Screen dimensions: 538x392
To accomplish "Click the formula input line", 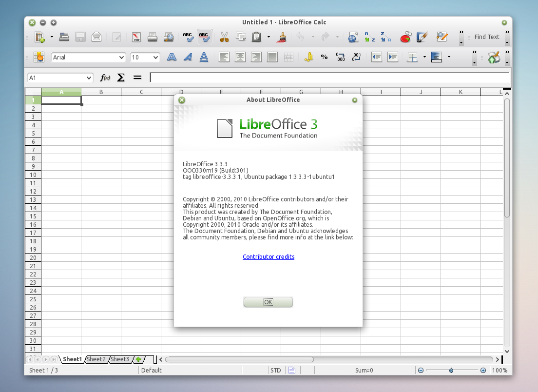I will pyautogui.click(x=329, y=78).
